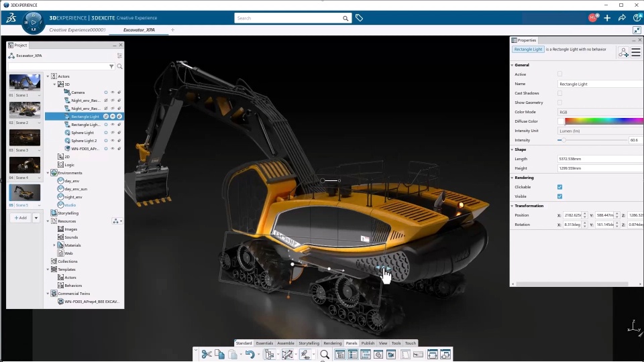Toggle eye visibility for Sphere Light 2
The width and height of the screenshot is (644, 362).
pos(113,140)
